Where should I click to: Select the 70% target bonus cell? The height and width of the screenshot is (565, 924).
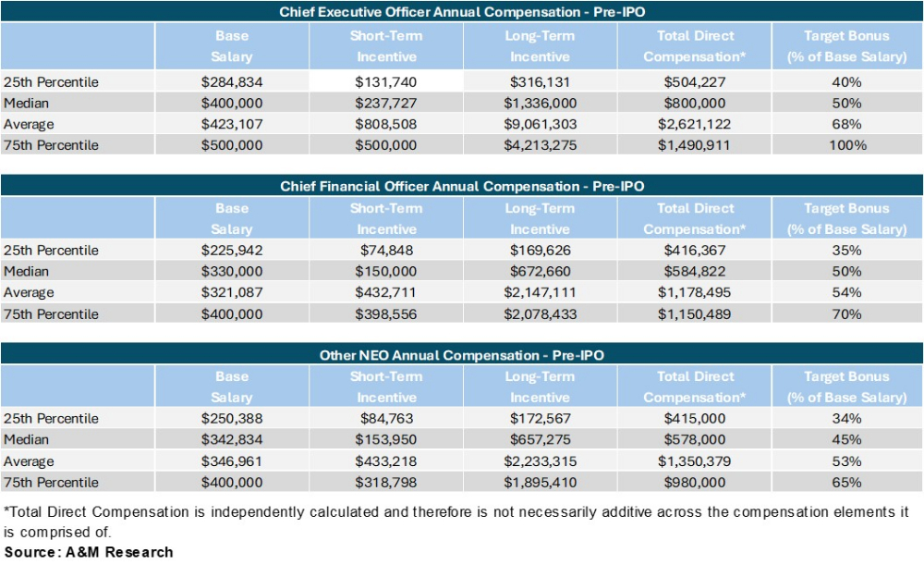click(846, 313)
